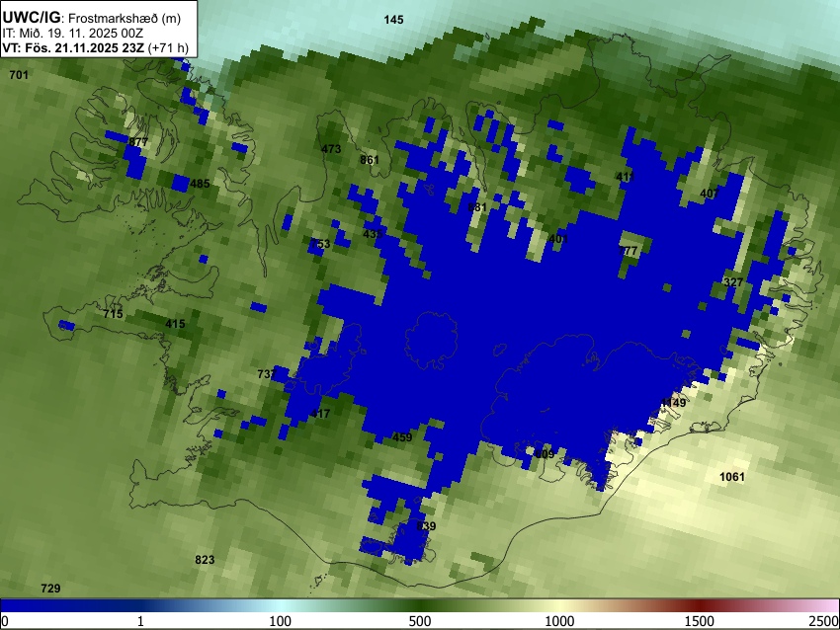This screenshot has width=840, height=630.
Task: Click the 473 value label
Action: click(x=331, y=149)
